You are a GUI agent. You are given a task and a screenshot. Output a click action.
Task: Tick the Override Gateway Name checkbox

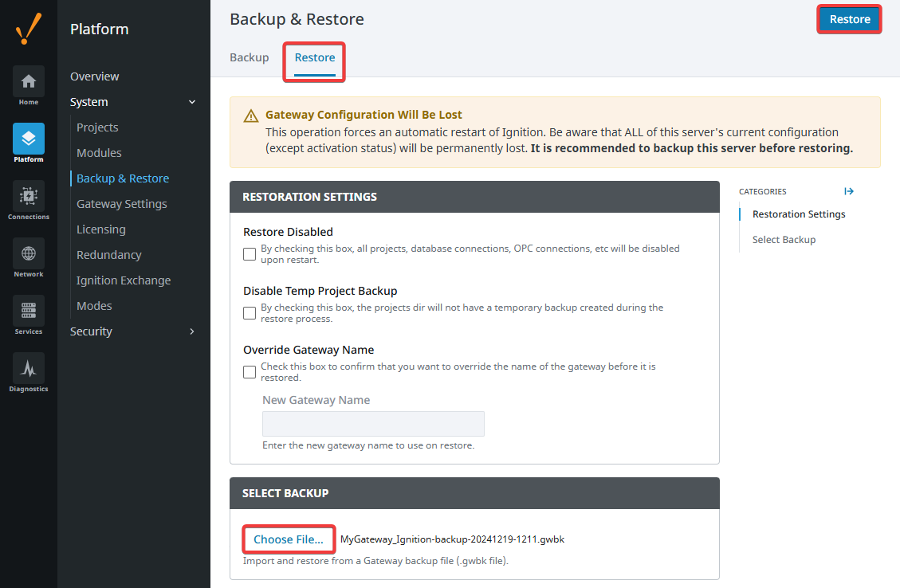point(249,372)
